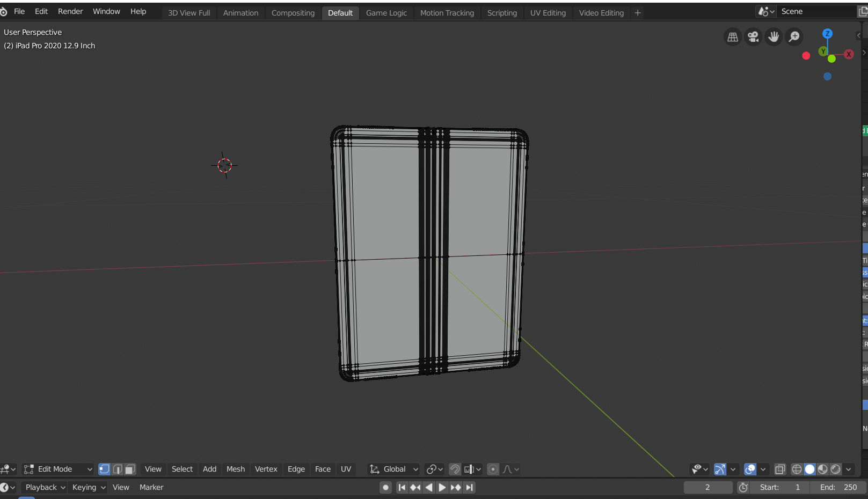Image resolution: width=868 pixels, height=499 pixels.
Task: Click the negative X axis gizmo dot
Action: tap(806, 55)
